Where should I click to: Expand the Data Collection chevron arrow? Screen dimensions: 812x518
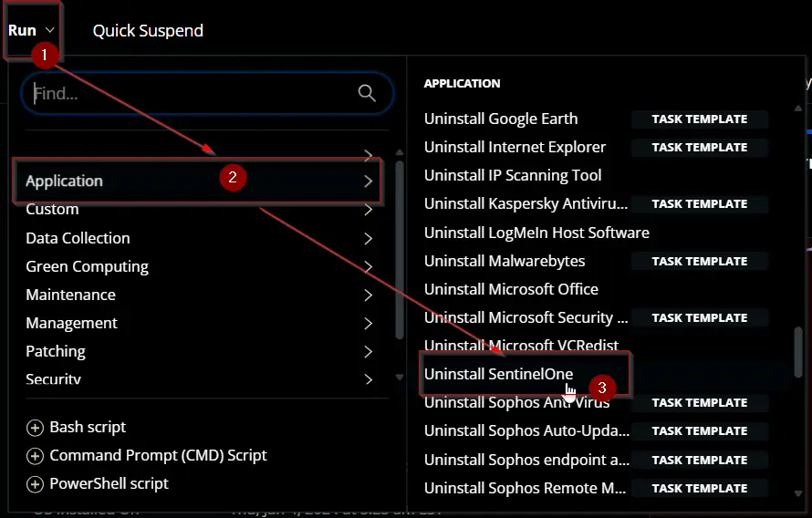[x=369, y=239]
